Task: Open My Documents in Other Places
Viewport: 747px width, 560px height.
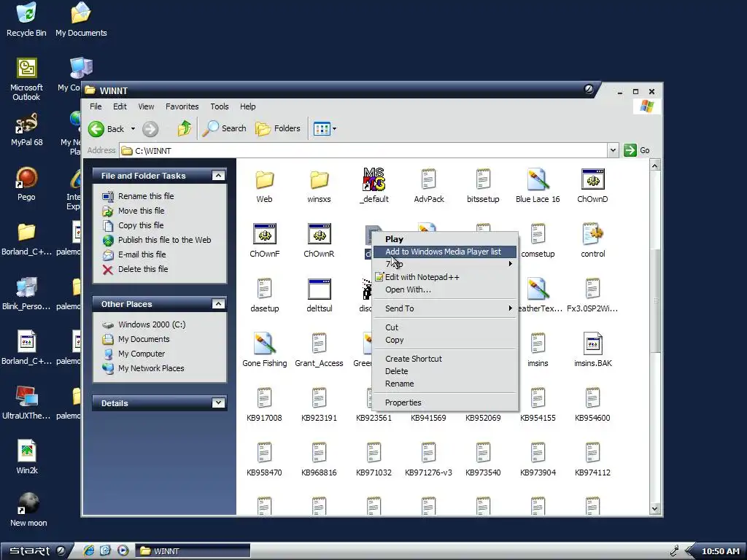Action: (144, 339)
